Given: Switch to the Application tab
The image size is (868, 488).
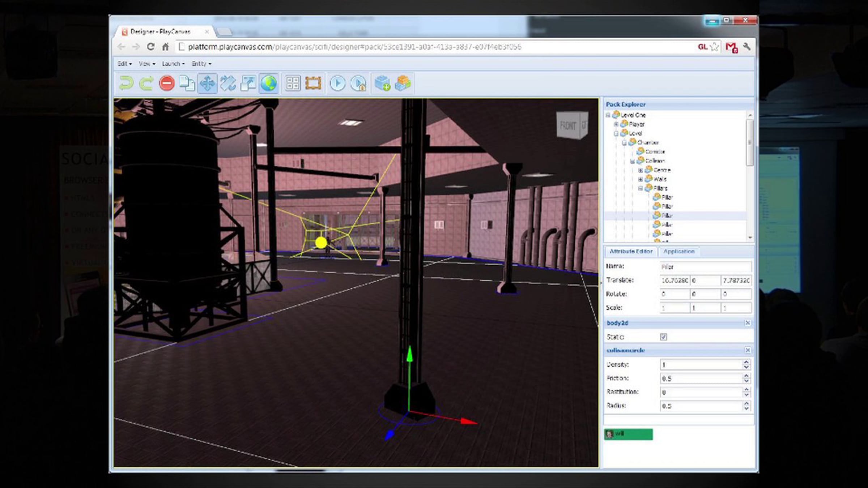Looking at the screenshot, I should 679,251.
